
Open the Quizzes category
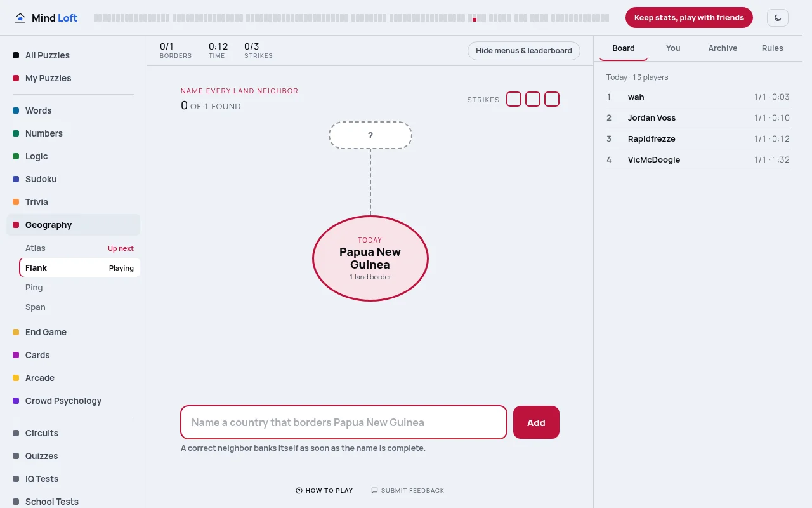pyautogui.click(x=73, y=456)
